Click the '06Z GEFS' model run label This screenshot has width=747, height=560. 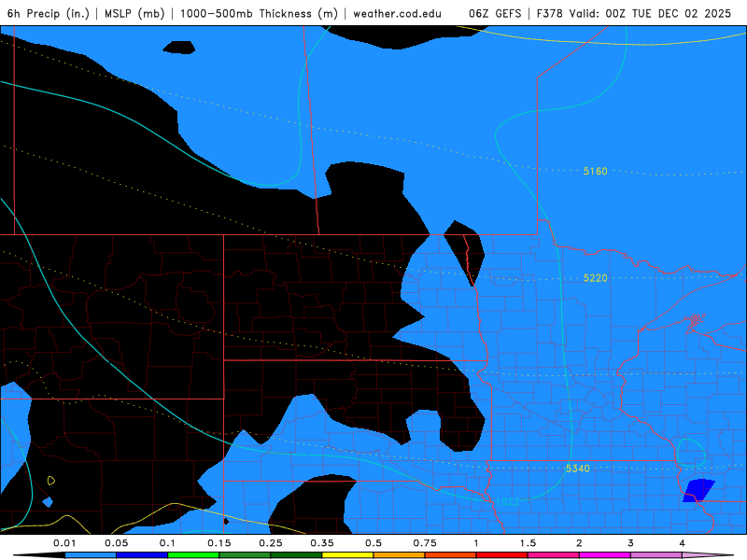pos(495,13)
